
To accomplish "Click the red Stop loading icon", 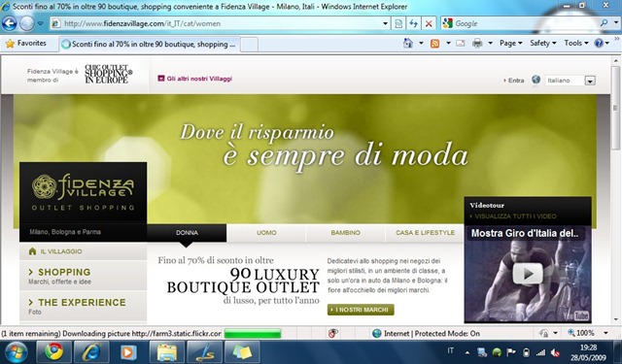I will coord(429,23).
